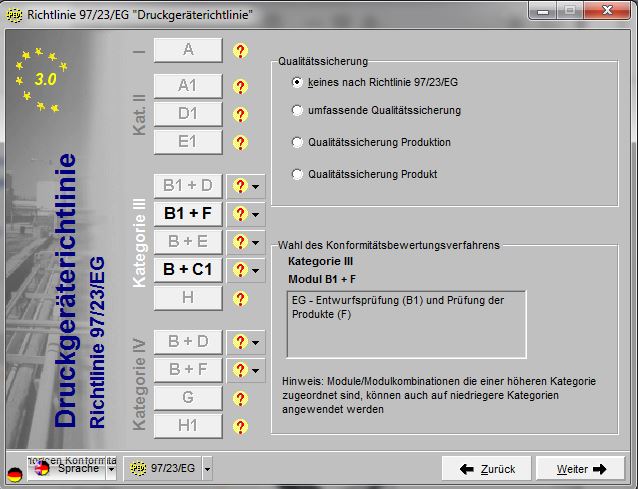The width and height of the screenshot is (638, 489).
Task: Expand help dropdown arrow for B1 + D
Action: 256,187
